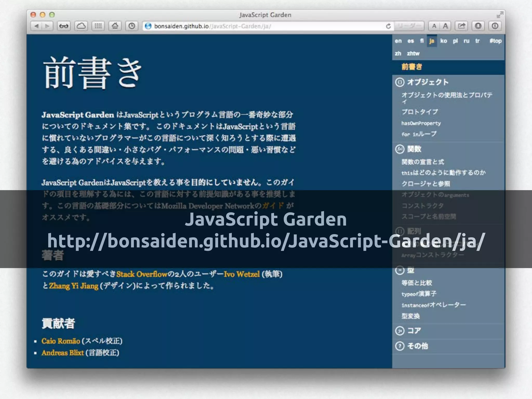Click the その他 section question icon
This screenshot has height=399, width=532.
400,346
